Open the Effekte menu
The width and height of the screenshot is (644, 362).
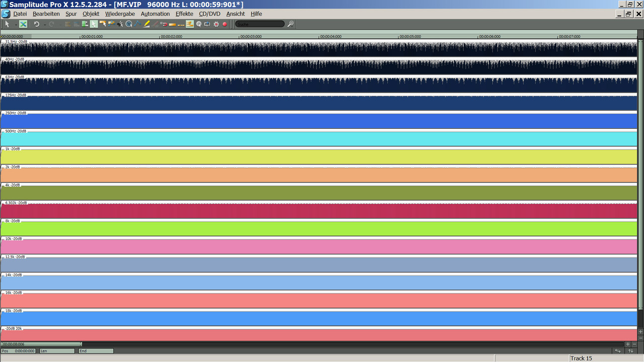tap(184, 14)
